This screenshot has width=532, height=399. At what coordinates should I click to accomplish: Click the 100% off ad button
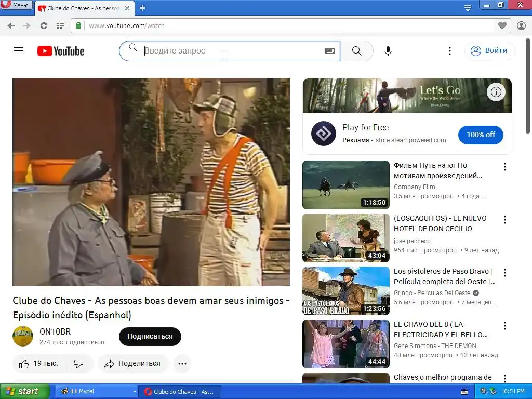point(481,135)
